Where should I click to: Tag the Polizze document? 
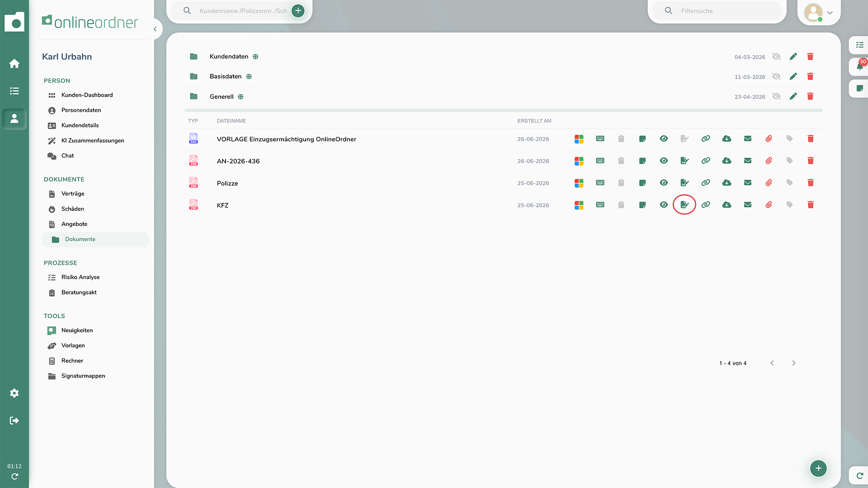point(790,183)
